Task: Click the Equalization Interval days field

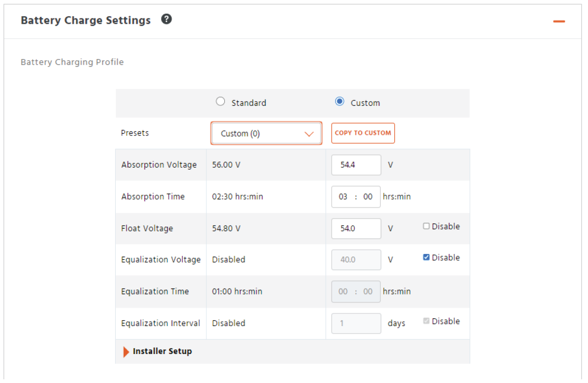Action: pyautogui.click(x=356, y=323)
